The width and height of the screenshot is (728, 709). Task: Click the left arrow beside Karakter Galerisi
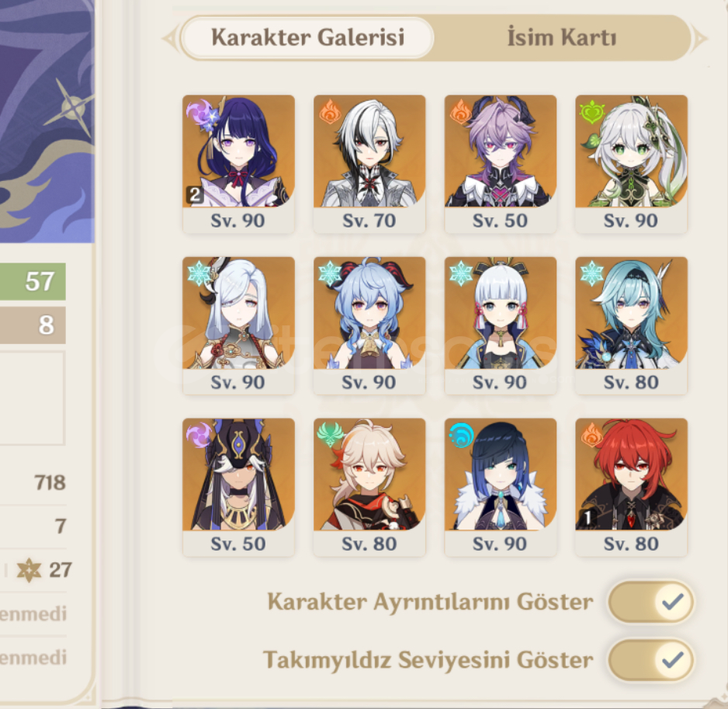click(169, 37)
